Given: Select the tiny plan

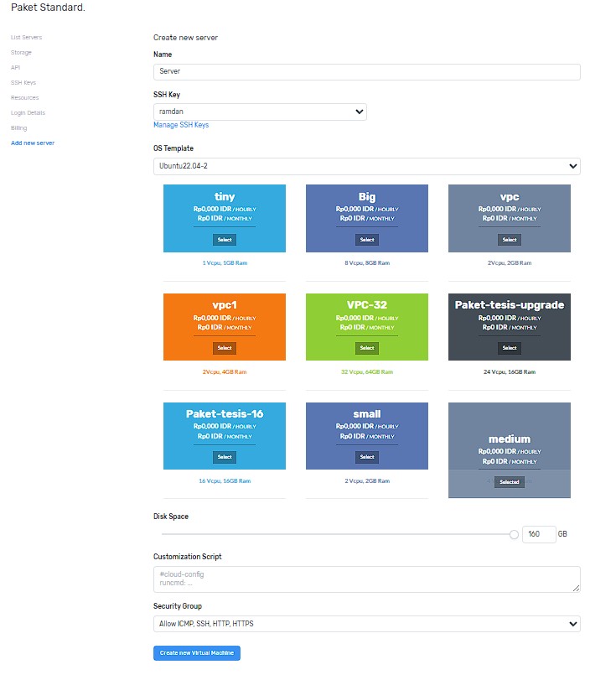Looking at the screenshot, I should pos(225,240).
